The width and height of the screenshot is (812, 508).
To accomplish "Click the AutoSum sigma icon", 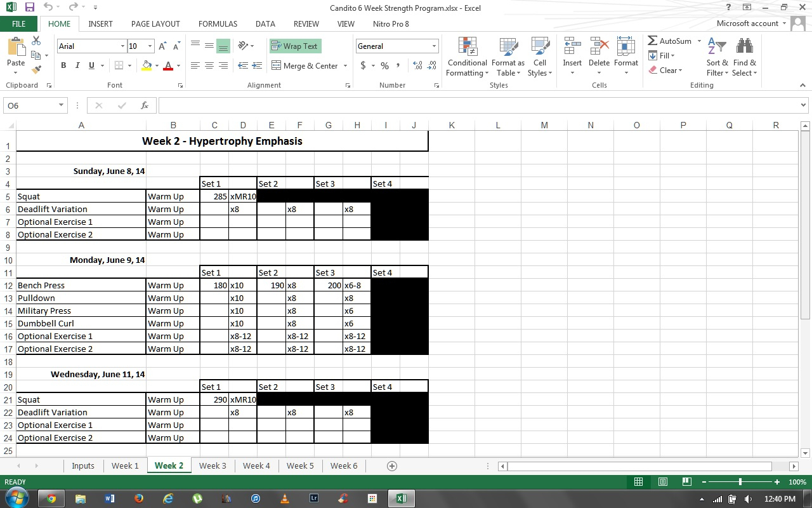I will [652, 41].
